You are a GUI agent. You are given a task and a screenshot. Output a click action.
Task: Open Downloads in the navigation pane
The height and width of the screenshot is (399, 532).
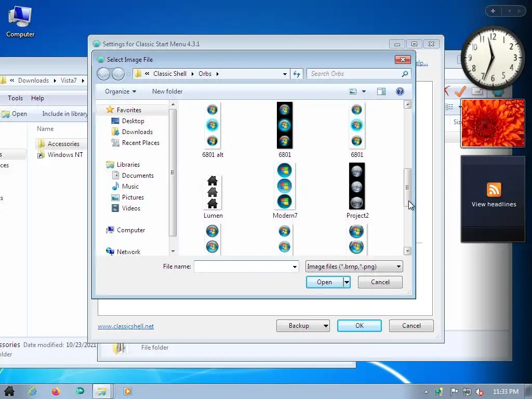137,131
